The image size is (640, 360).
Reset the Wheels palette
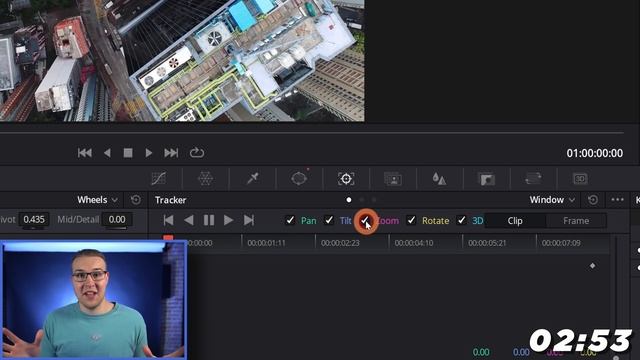136,200
